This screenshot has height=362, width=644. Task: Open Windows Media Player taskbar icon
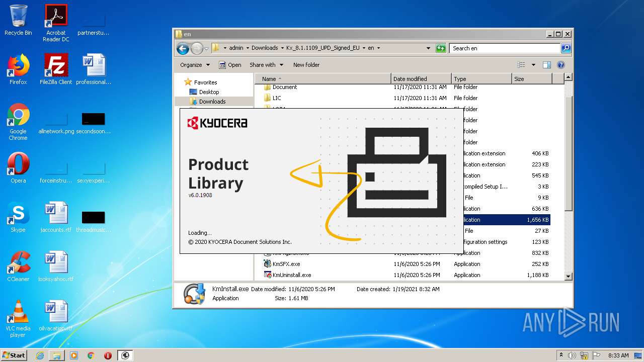click(x=74, y=355)
